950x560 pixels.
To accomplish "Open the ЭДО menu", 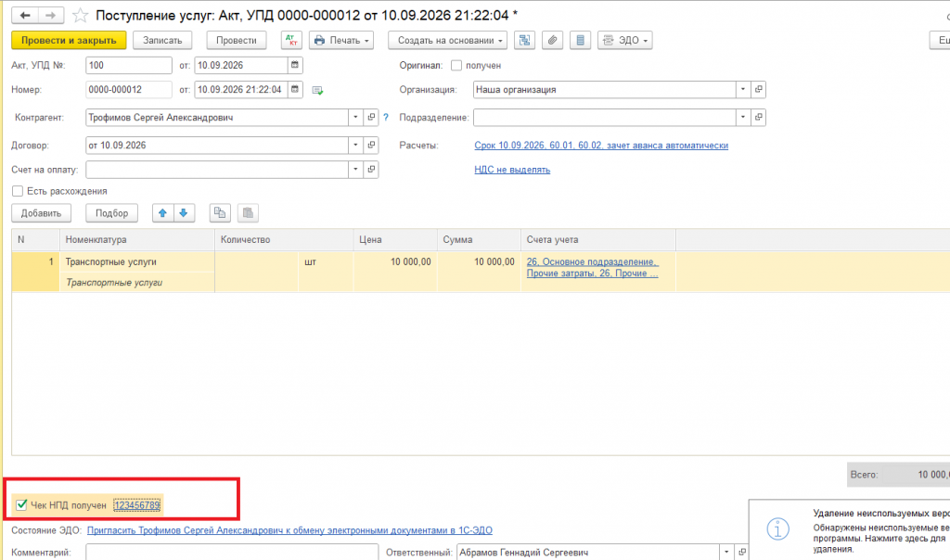I will 624,41.
